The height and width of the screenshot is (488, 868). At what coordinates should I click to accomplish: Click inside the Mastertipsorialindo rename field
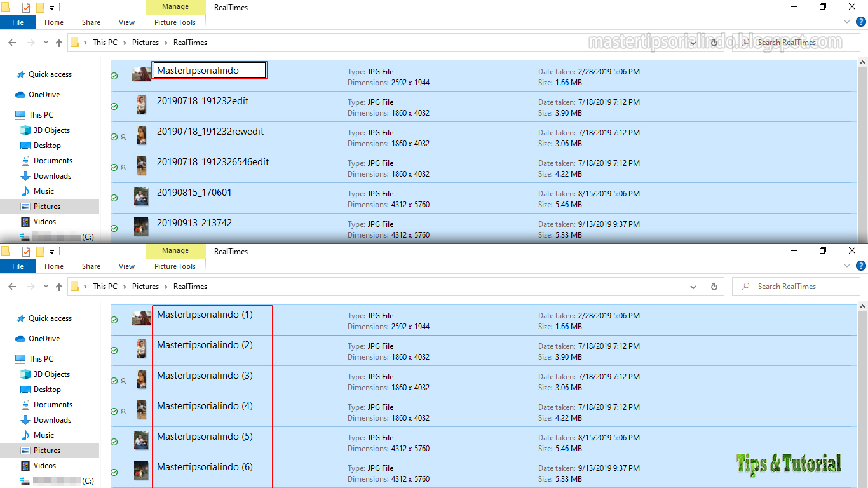pos(208,70)
